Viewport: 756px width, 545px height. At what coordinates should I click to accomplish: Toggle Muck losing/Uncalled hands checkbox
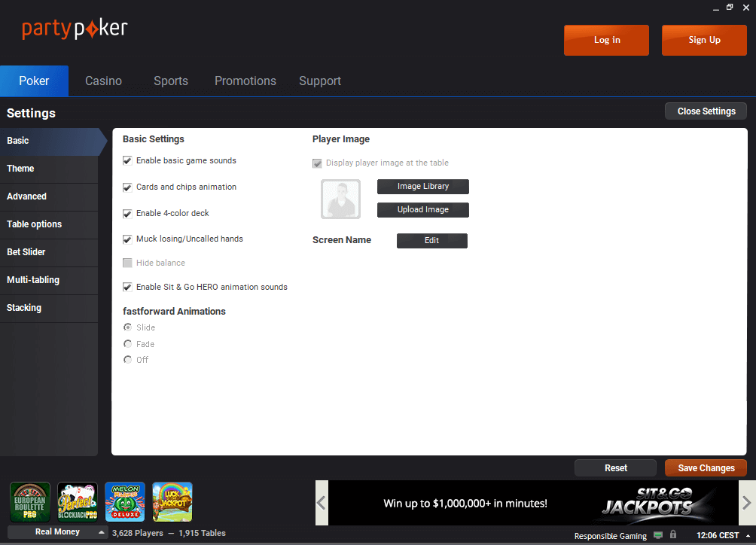(127, 239)
